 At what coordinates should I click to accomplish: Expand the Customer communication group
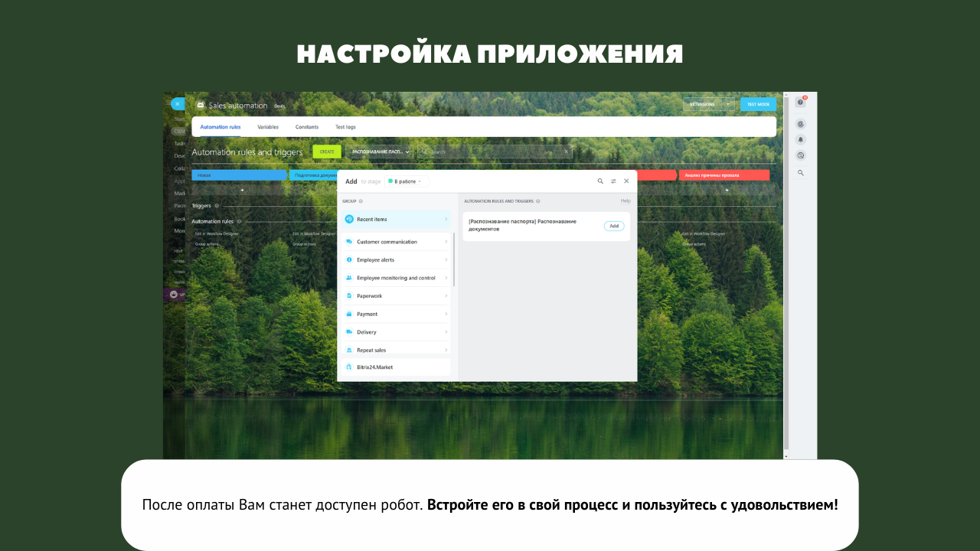446,242
